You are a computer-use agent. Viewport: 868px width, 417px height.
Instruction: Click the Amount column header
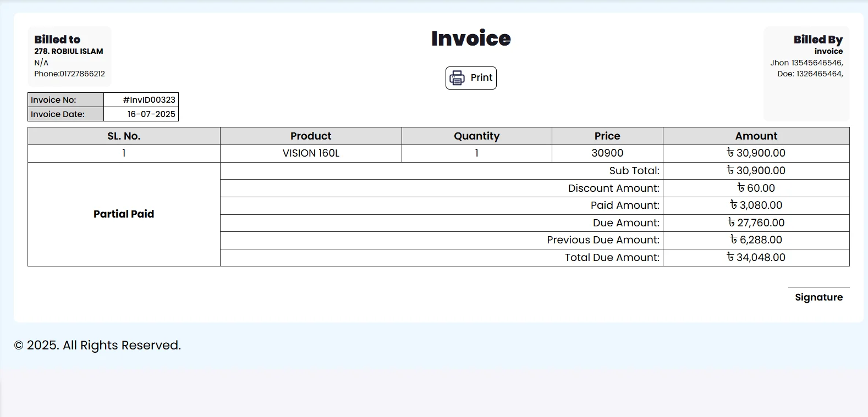pyautogui.click(x=756, y=136)
